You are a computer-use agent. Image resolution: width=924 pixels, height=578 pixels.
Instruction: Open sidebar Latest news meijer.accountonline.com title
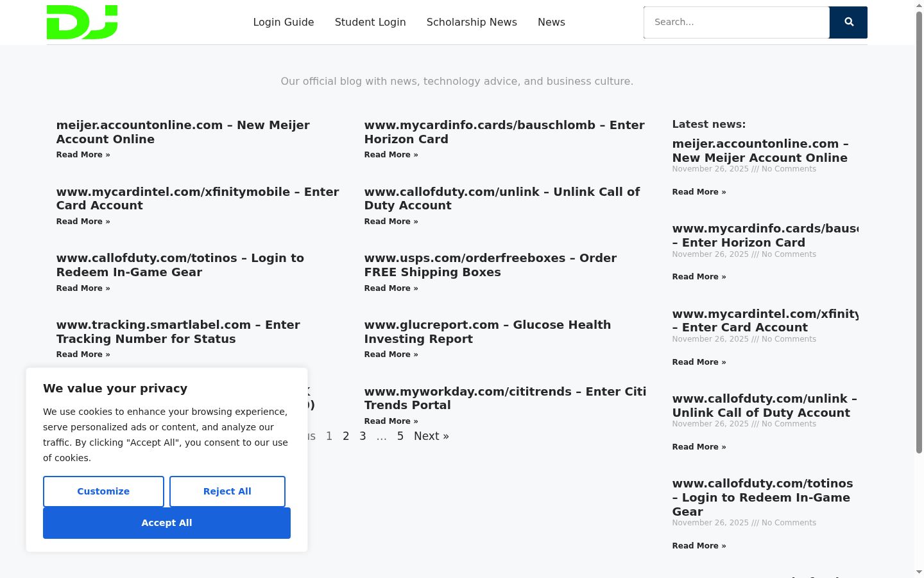[x=760, y=151]
